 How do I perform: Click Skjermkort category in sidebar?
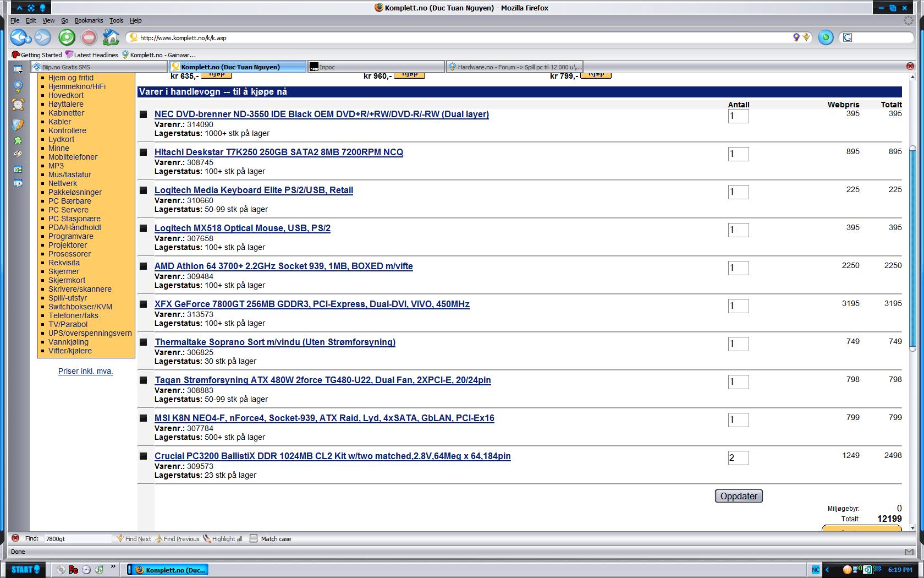tap(67, 280)
